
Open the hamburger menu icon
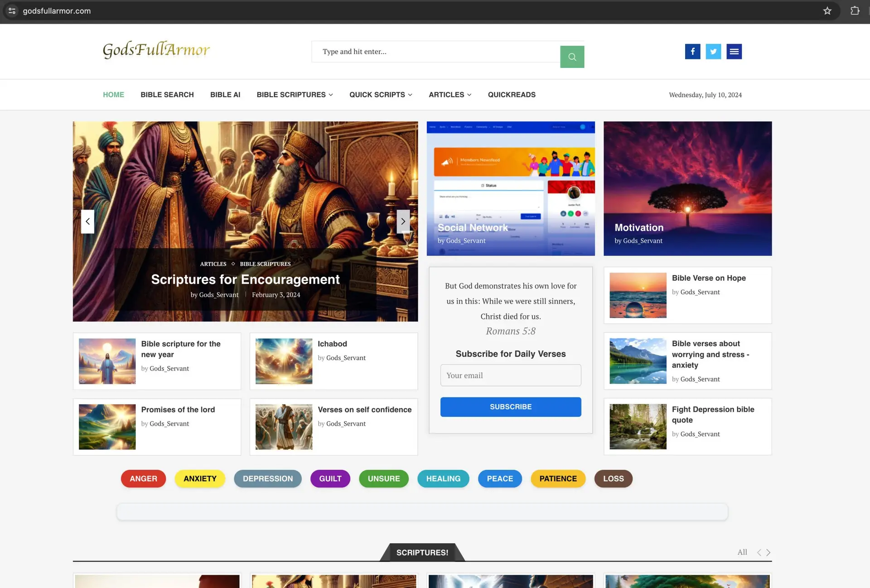click(734, 51)
